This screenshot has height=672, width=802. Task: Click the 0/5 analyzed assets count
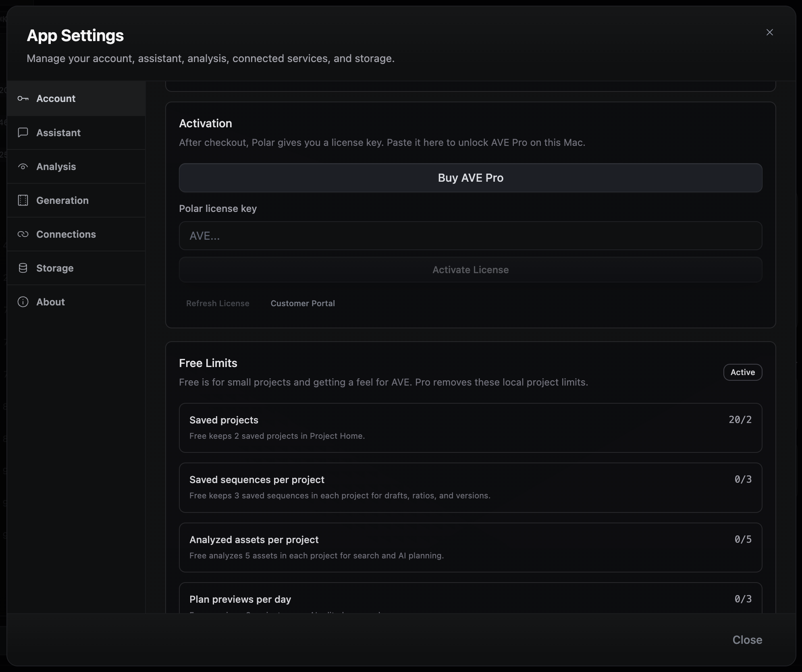point(743,539)
